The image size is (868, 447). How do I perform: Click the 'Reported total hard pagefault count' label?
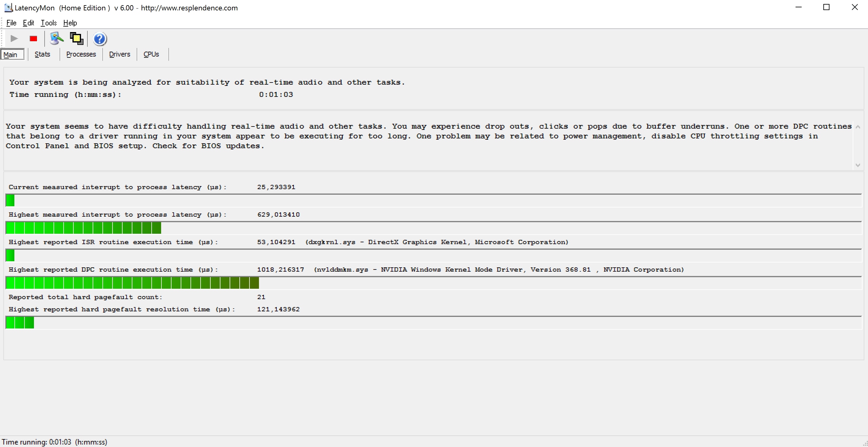(x=85, y=297)
